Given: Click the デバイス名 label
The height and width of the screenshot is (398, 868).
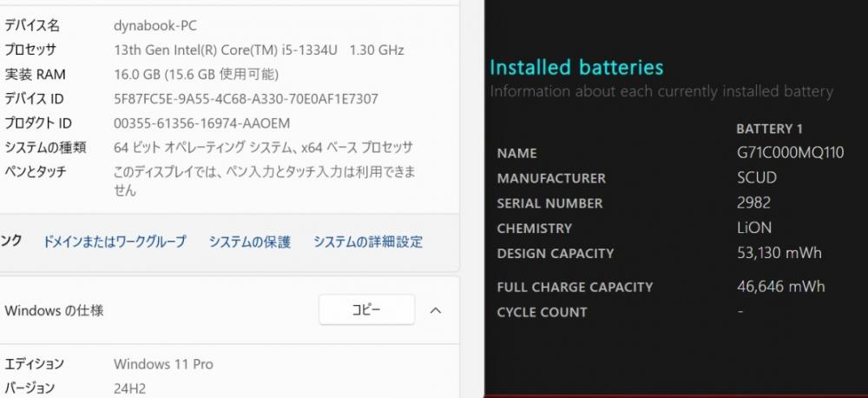Looking at the screenshot, I should click(x=32, y=25).
